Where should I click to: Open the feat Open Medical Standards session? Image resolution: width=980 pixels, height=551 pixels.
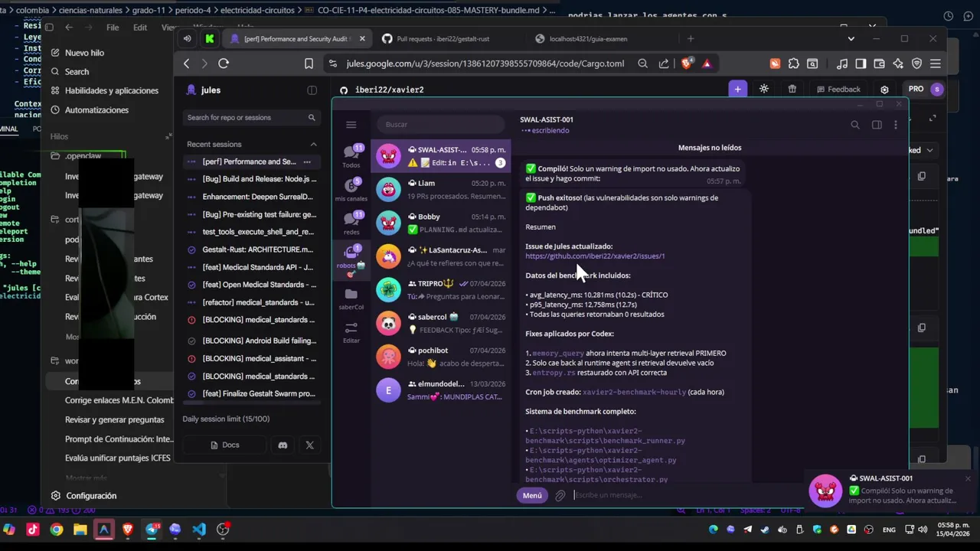[x=252, y=285]
